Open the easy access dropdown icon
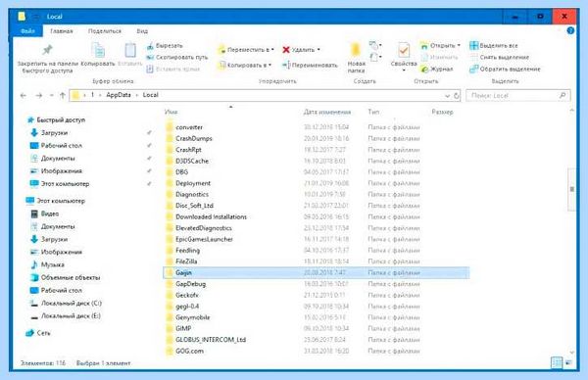The image size is (588, 380). coord(375,58)
